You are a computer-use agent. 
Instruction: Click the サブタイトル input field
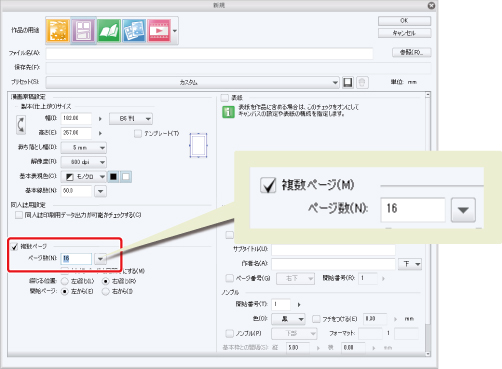(x=333, y=249)
